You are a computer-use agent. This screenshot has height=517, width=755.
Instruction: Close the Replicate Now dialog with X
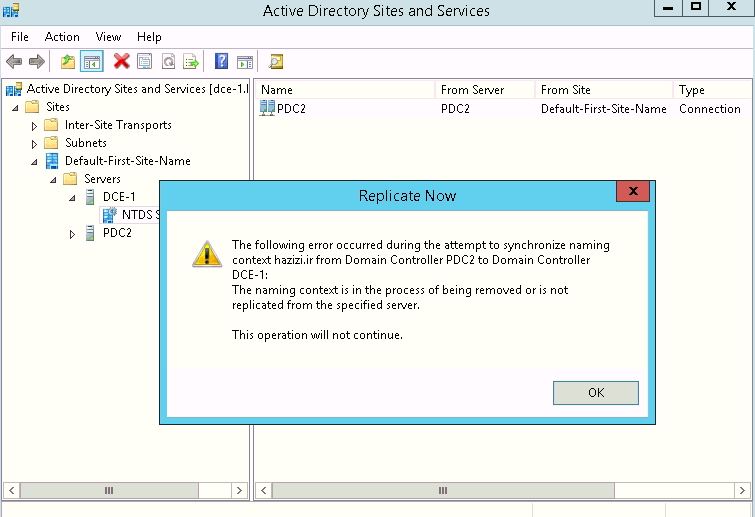(633, 191)
